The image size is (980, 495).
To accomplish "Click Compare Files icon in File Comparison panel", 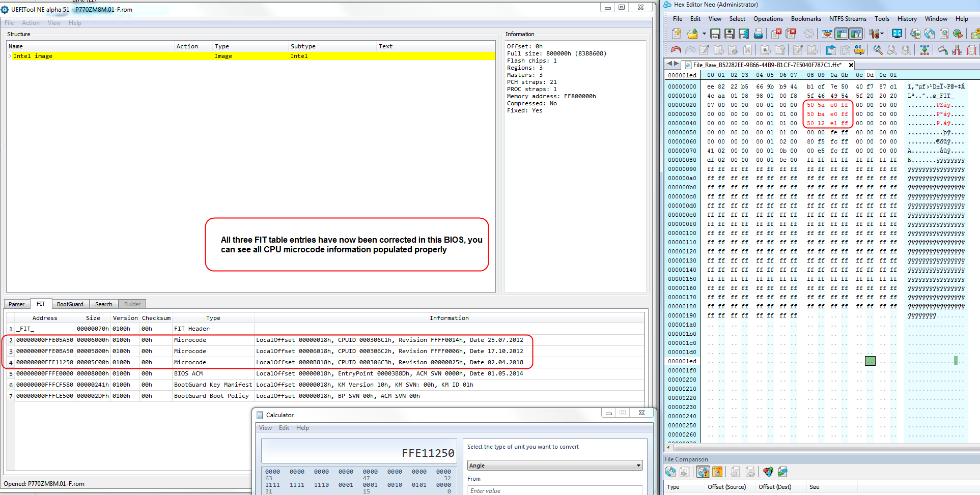I will click(x=670, y=472).
